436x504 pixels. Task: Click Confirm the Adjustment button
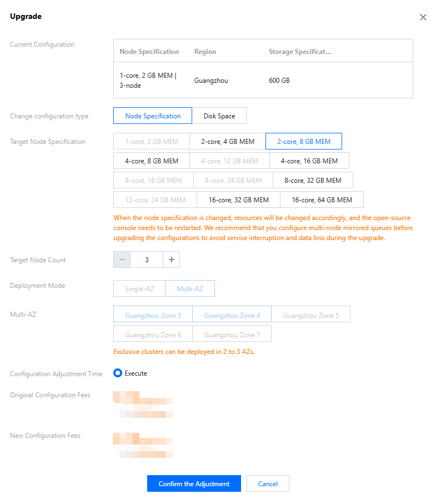(194, 484)
